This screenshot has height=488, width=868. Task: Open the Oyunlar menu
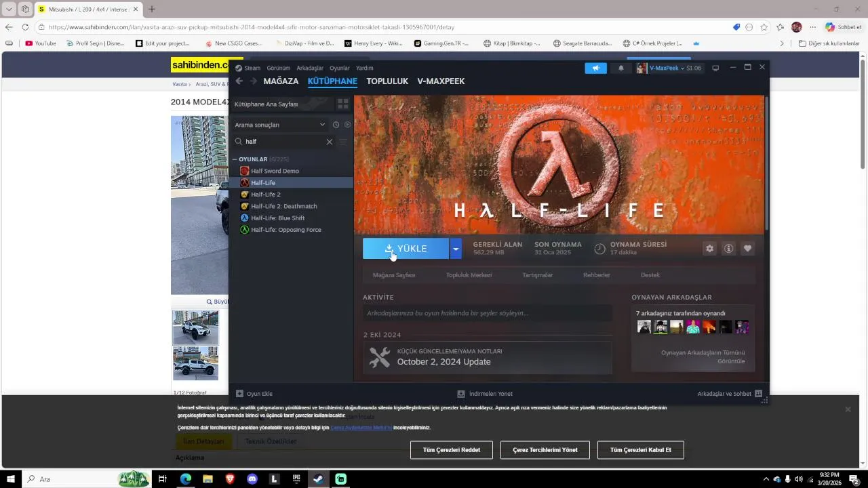(x=340, y=68)
